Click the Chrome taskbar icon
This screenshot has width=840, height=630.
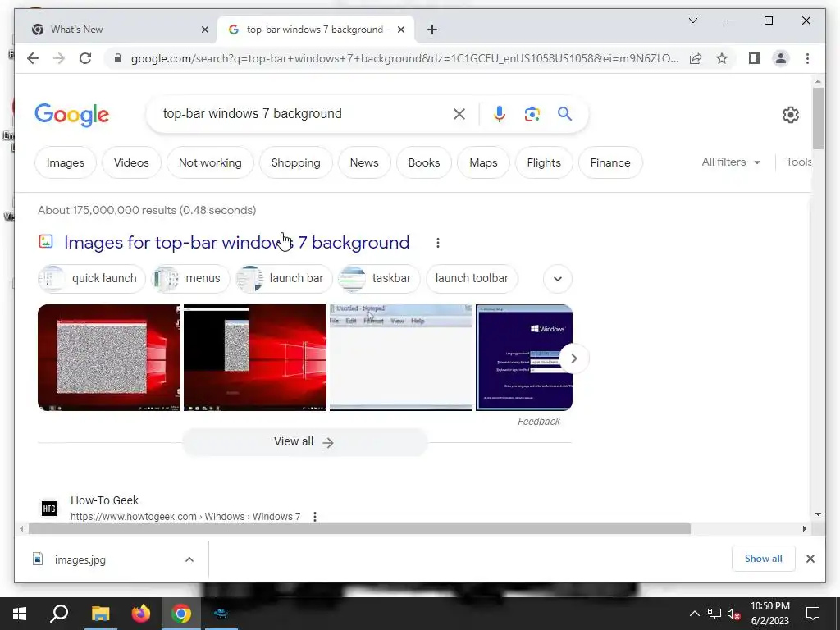coord(181,614)
